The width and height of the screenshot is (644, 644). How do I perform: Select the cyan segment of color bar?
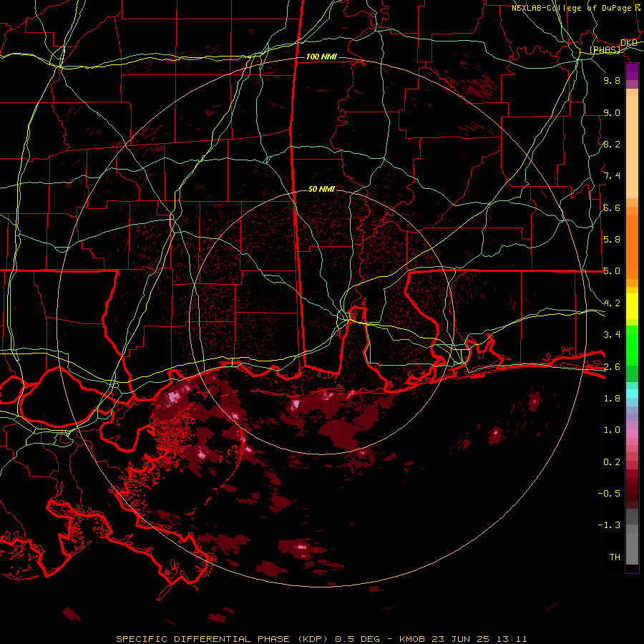(632, 394)
